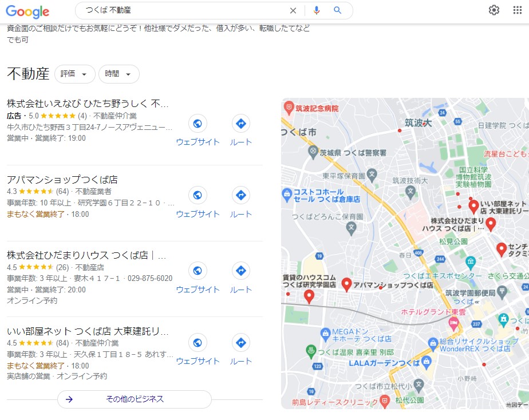
Task: Click the 前島レディースクリニック marker on the map
Action: tap(384, 402)
